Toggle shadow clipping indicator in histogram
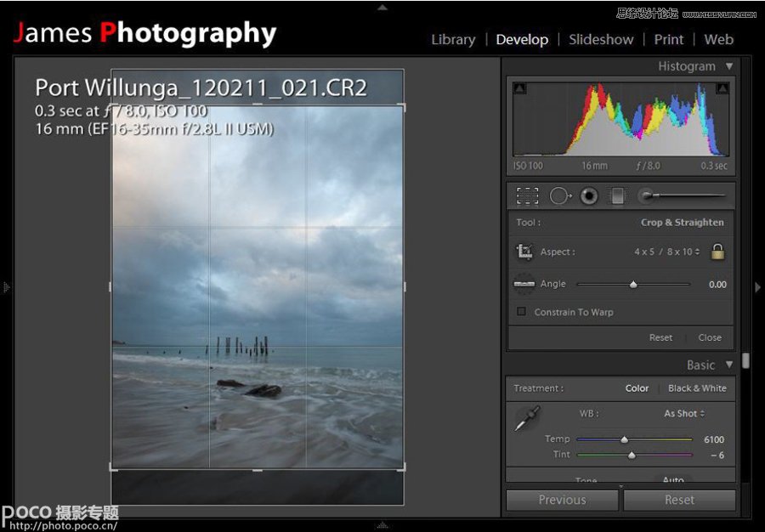 (520, 88)
